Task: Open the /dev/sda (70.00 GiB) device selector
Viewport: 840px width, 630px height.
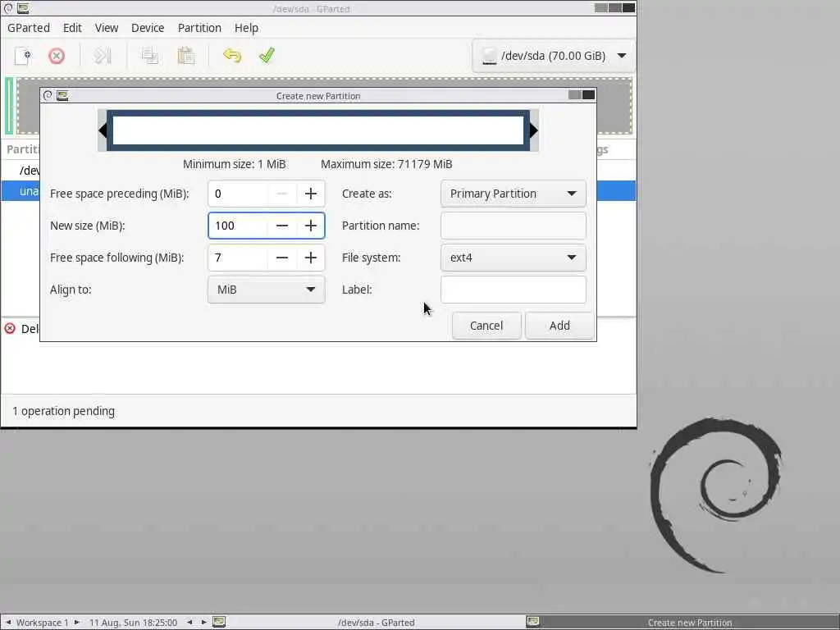Action: [x=554, y=56]
